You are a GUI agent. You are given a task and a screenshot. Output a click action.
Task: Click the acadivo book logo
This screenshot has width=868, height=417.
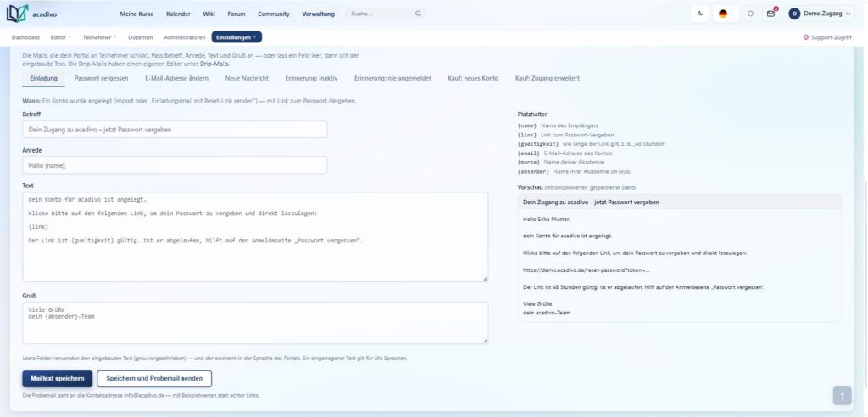[17, 14]
